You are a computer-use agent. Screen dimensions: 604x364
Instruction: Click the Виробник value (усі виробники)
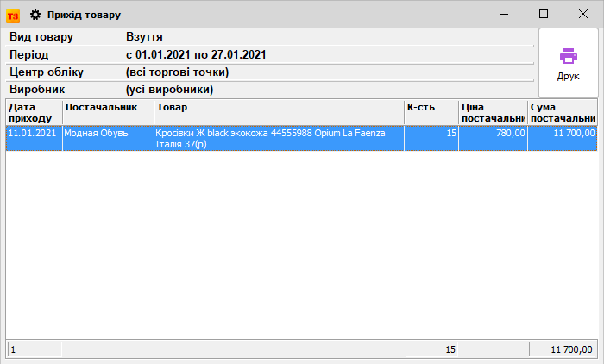pyautogui.click(x=169, y=89)
